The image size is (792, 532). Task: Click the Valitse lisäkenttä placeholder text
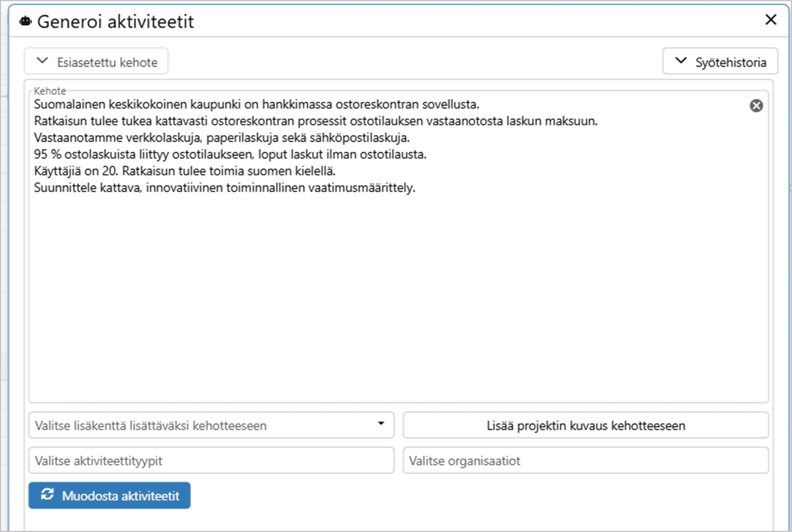pos(151,426)
